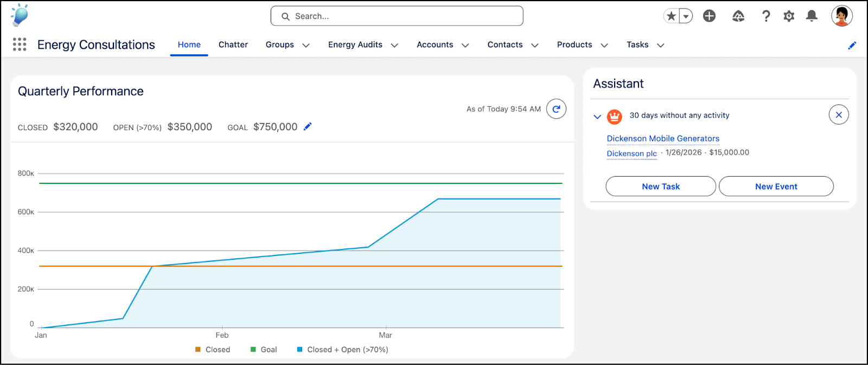The image size is (868, 365).
Task: Open the global create plus icon
Action: coord(709,16)
